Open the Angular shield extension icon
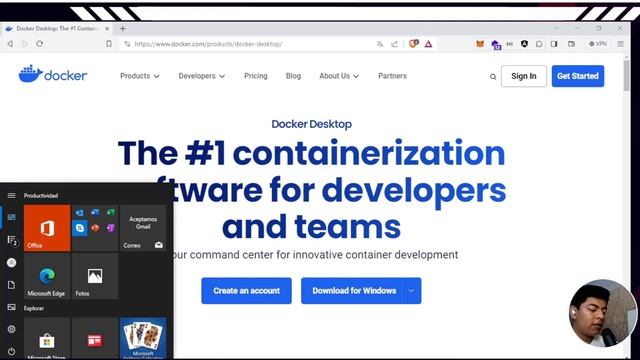The image size is (640, 360). click(524, 44)
